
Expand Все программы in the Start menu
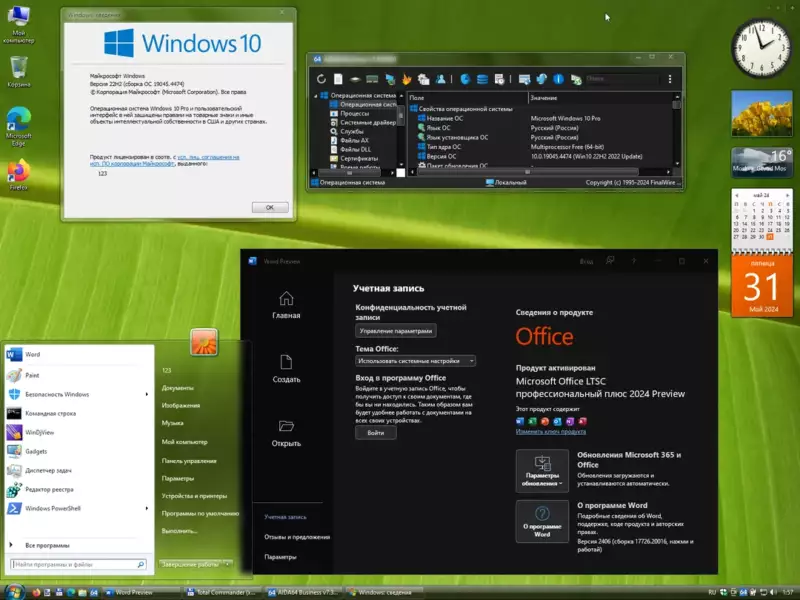(x=47, y=545)
